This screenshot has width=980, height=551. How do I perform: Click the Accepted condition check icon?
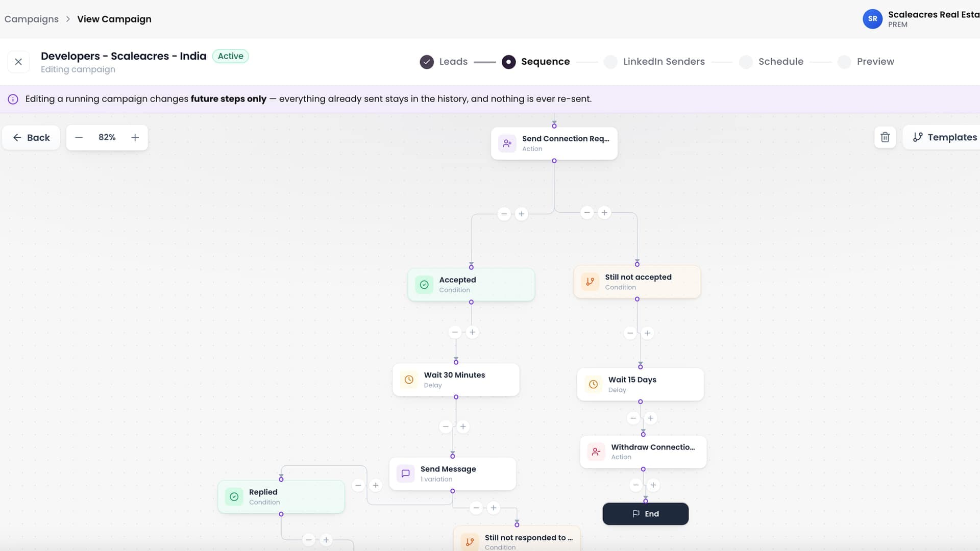click(424, 285)
